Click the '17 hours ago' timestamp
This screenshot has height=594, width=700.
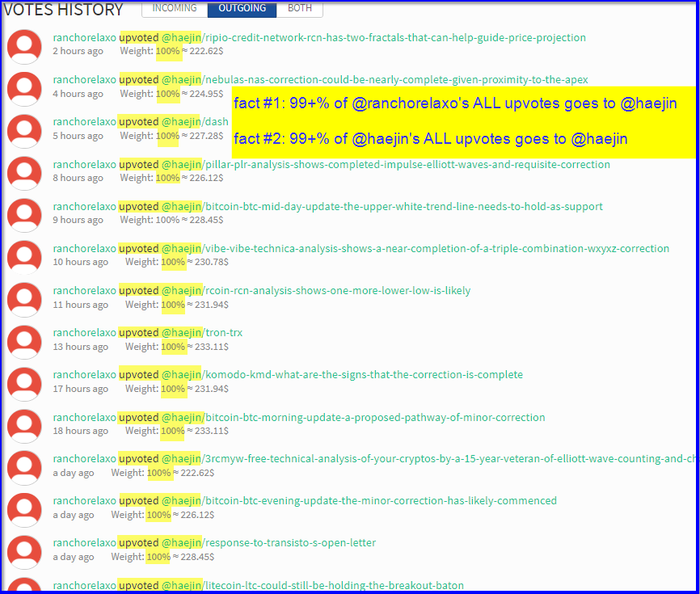(80, 389)
